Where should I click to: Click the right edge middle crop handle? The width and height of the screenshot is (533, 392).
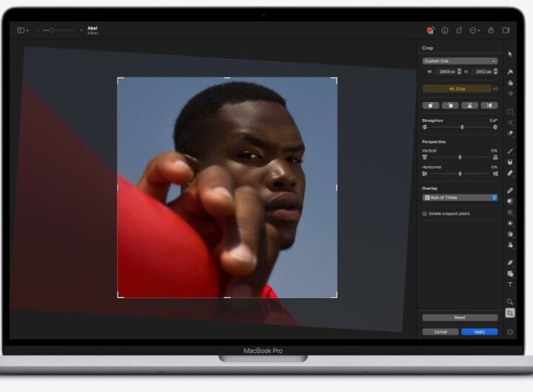click(337, 187)
